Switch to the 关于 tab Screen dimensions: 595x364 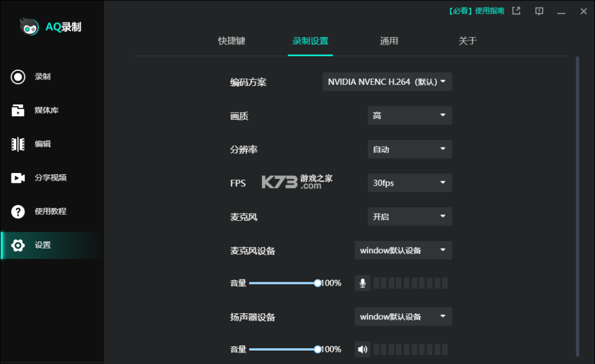click(468, 41)
